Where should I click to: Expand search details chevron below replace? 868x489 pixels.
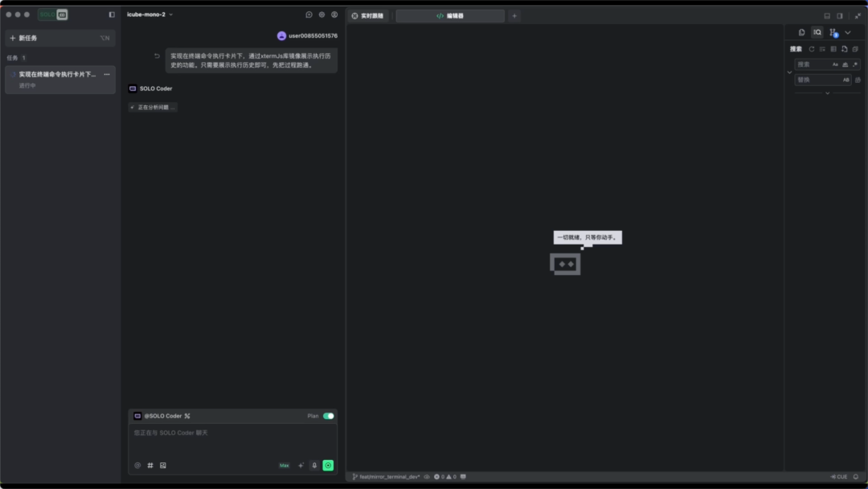pos(828,93)
